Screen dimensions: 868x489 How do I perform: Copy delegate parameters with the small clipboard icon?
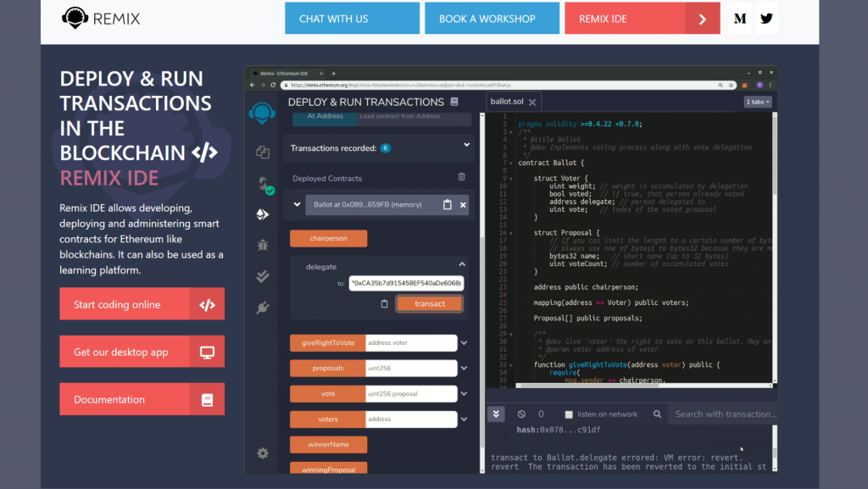pyautogui.click(x=384, y=303)
